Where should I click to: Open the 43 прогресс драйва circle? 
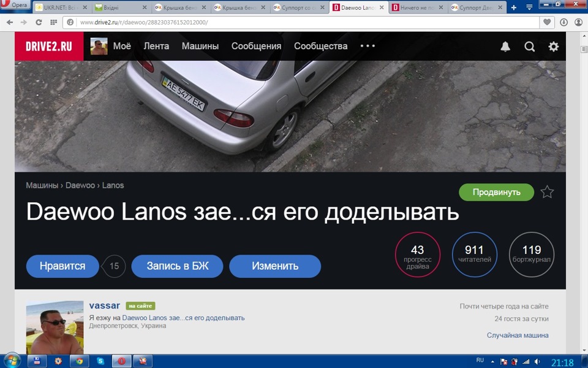coord(417,255)
